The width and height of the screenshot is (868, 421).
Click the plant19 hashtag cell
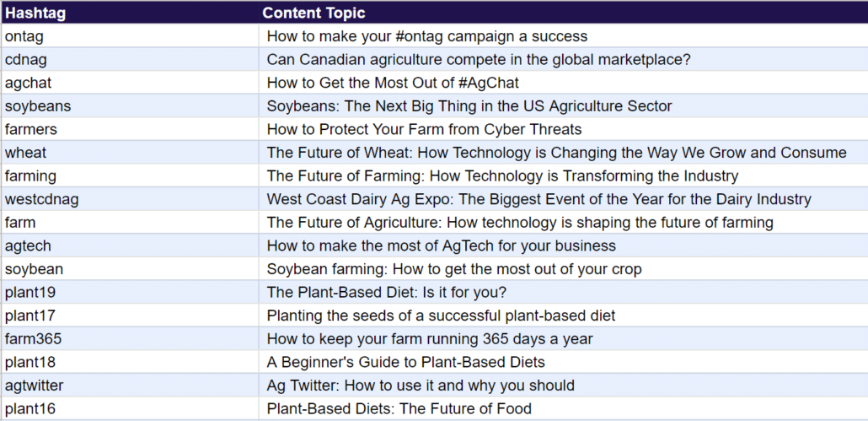click(x=130, y=292)
